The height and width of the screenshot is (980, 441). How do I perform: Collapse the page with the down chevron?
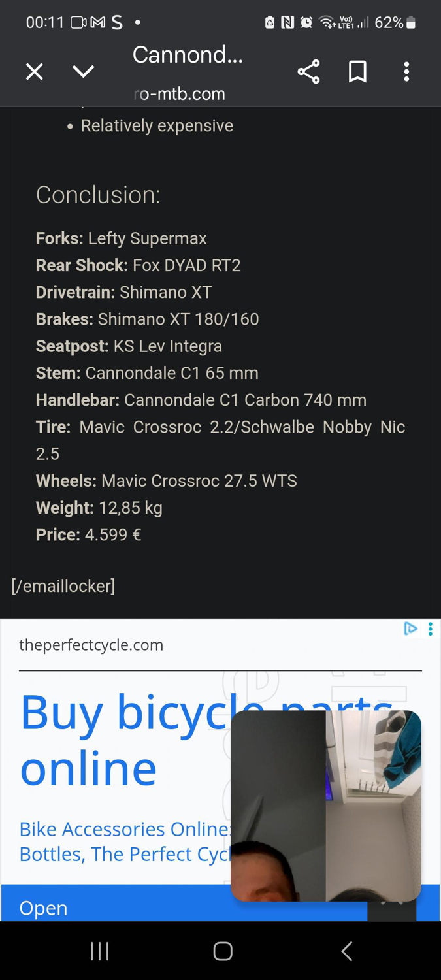(x=83, y=72)
